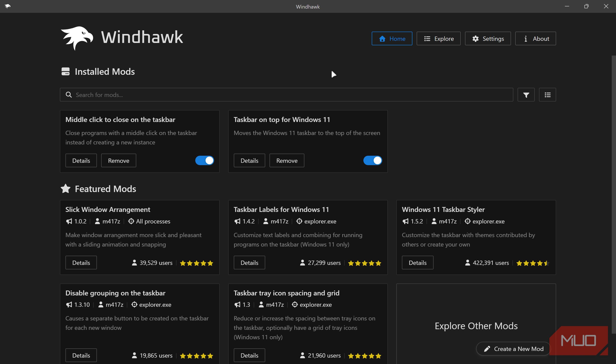616x364 pixels.
Task: Click Disable grouping version 1.3.10 text
Action: [82, 305]
